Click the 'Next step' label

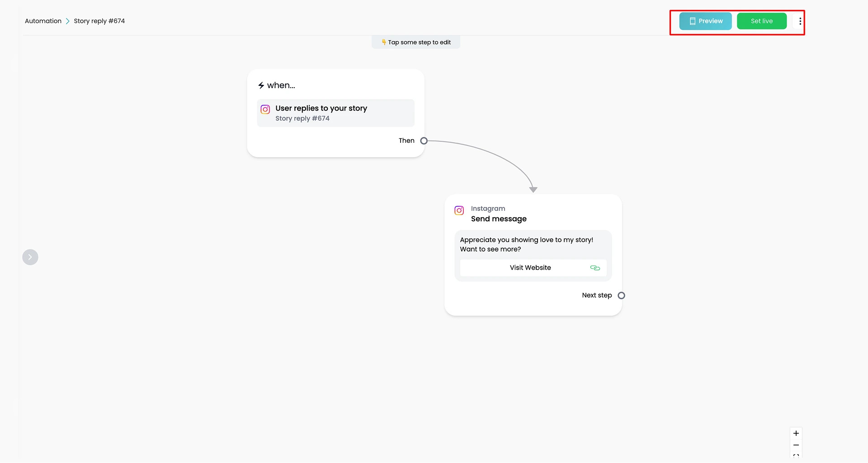tap(597, 295)
